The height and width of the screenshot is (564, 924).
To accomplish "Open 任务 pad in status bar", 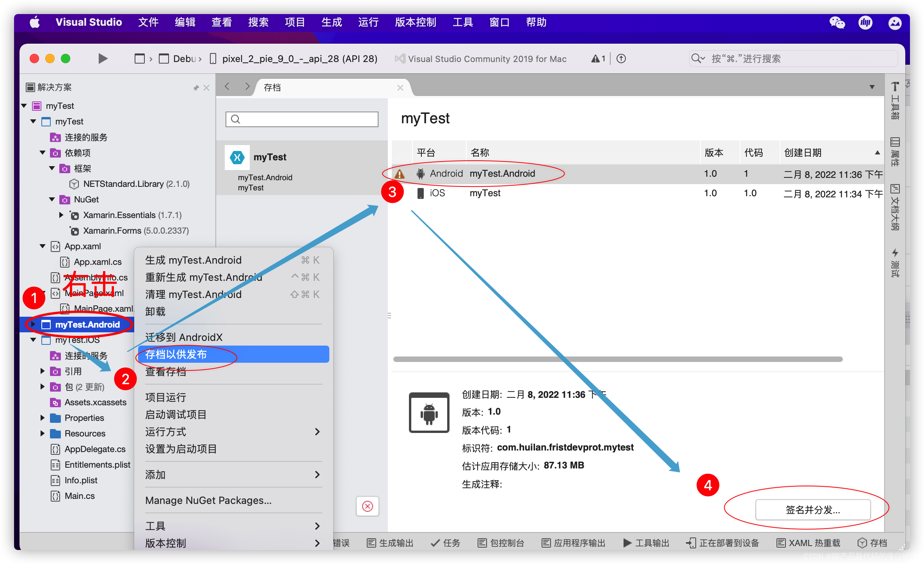I will pyautogui.click(x=446, y=543).
